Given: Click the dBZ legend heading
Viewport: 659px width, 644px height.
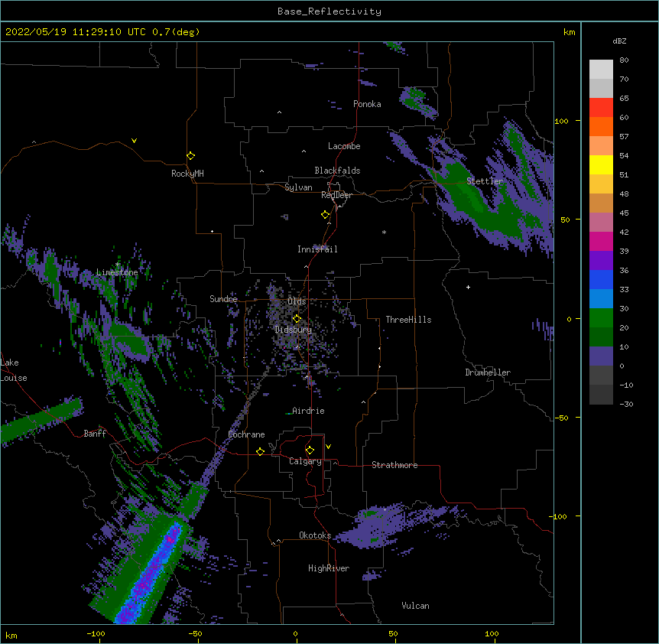Looking at the screenshot, I should click(619, 41).
